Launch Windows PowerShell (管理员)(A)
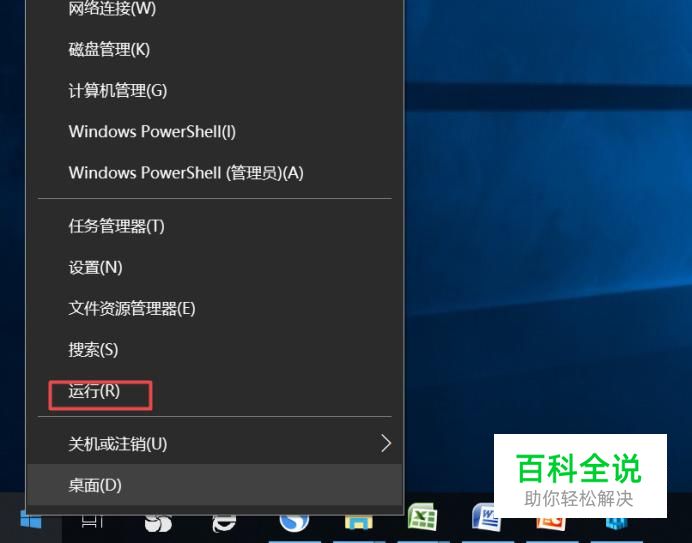 (x=214, y=173)
